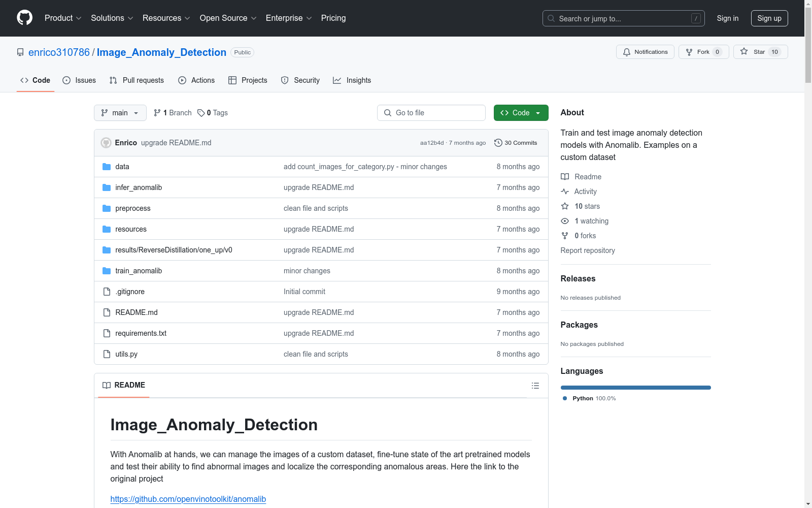Click the history clock icon by 30 Commits
The image size is (812, 508).
[x=498, y=143]
